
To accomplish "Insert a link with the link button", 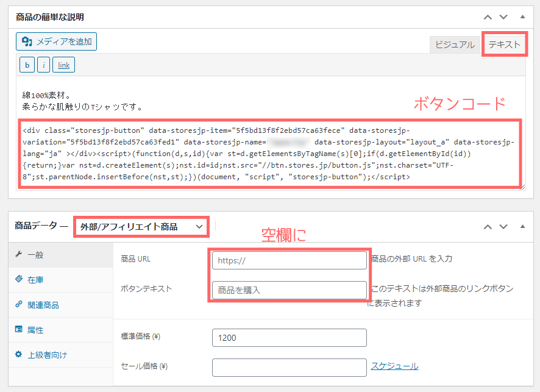I will [64, 65].
